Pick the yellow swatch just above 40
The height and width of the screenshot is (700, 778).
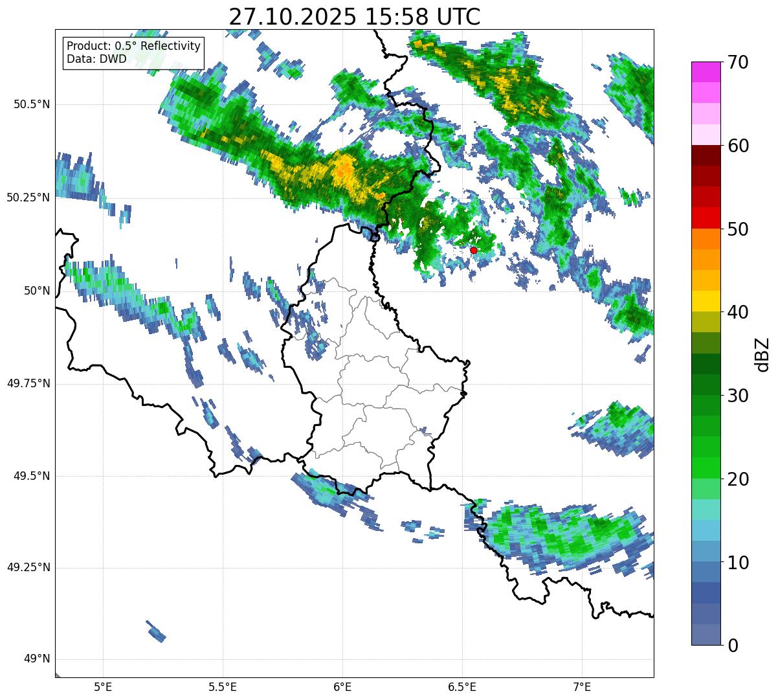click(x=706, y=302)
